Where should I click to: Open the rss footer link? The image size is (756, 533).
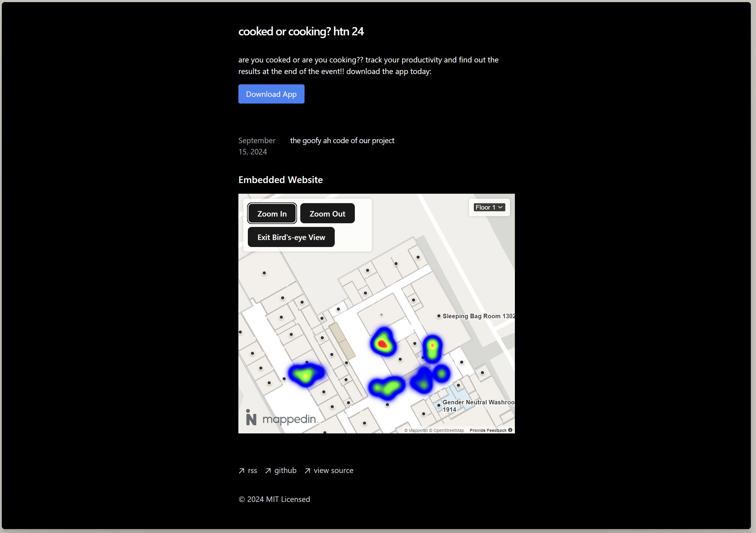(252, 471)
